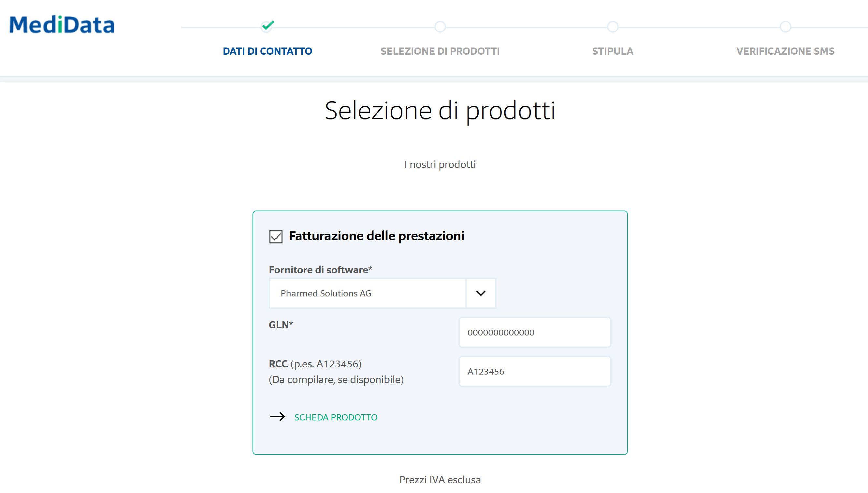The height and width of the screenshot is (493, 868).
Task: Switch to the Selezione di prodotti step label
Action: (440, 51)
